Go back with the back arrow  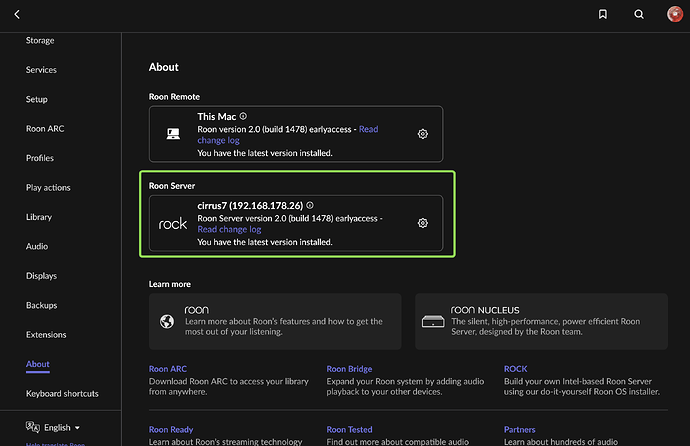pos(17,15)
